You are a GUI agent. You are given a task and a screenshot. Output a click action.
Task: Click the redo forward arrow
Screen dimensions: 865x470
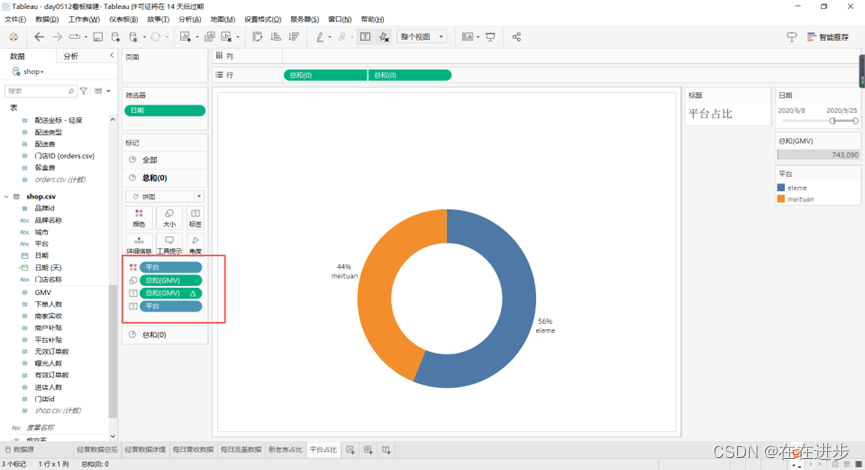57,37
